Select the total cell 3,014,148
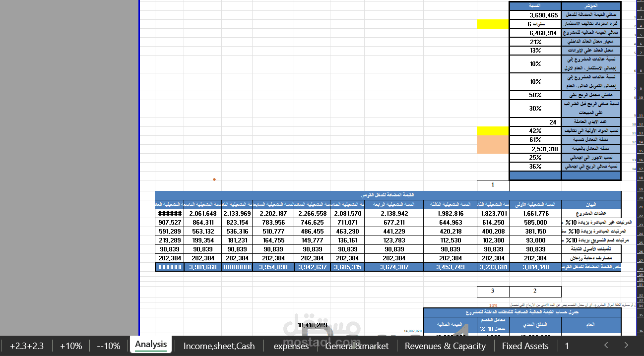 pyautogui.click(x=535, y=267)
